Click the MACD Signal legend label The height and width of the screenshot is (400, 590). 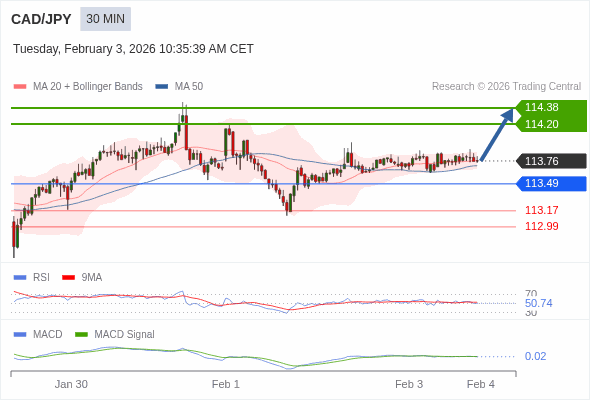(124, 335)
